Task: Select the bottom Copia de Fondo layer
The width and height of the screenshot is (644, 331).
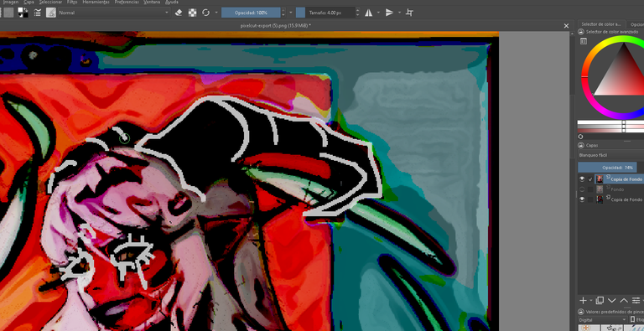Action: [620, 199]
